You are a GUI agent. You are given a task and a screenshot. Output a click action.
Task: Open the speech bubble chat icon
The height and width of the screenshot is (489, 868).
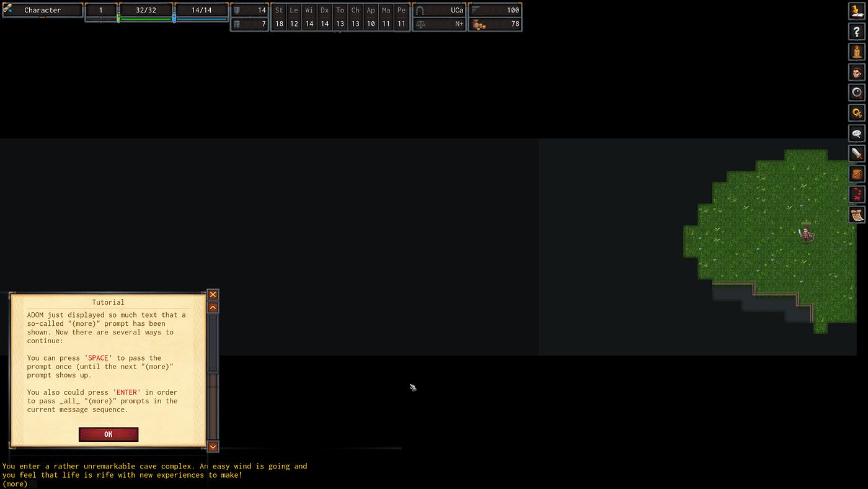coord(857,133)
